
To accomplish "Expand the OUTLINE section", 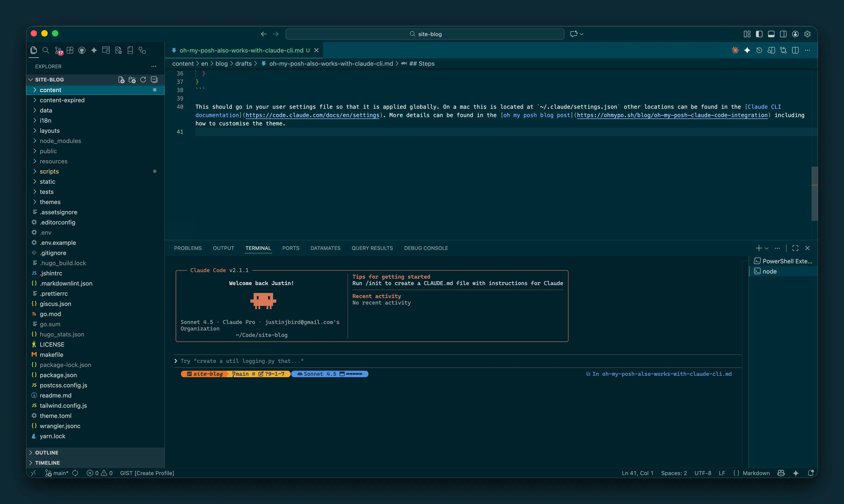I will 95,453.
